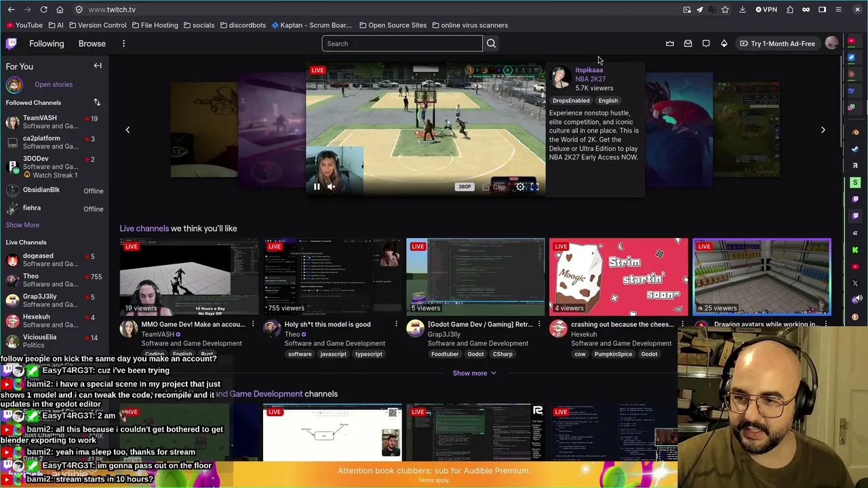The image size is (868, 488).
Task: Open ca2platform in Followed Channels
Action: click(x=54, y=142)
